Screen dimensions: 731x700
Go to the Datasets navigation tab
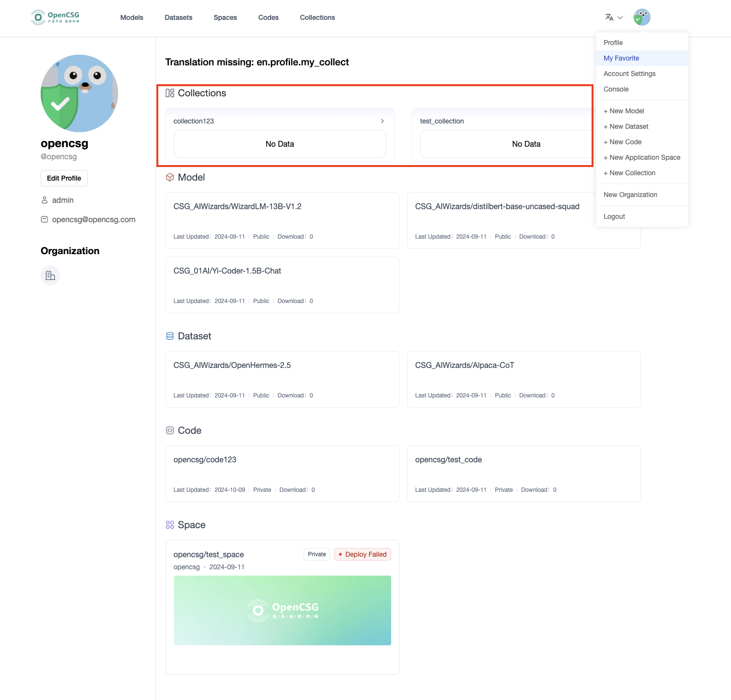pyautogui.click(x=178, y=17)
